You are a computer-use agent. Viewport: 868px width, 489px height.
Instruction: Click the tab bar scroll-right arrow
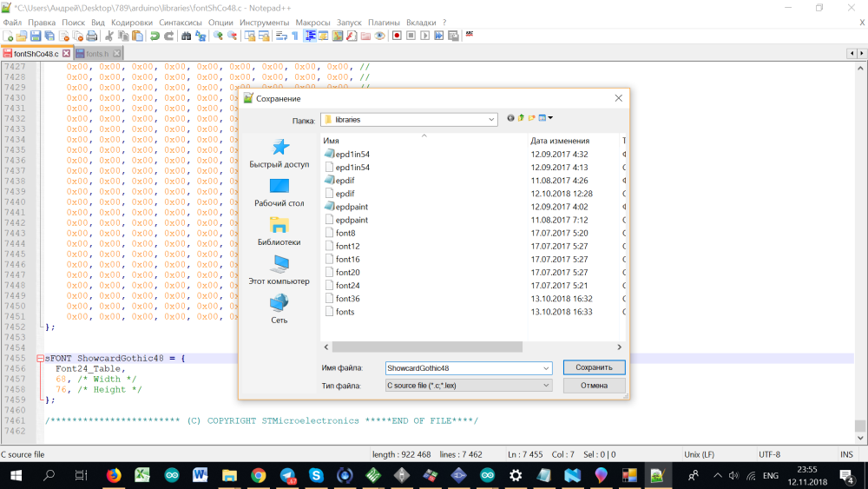pos(861,53)
